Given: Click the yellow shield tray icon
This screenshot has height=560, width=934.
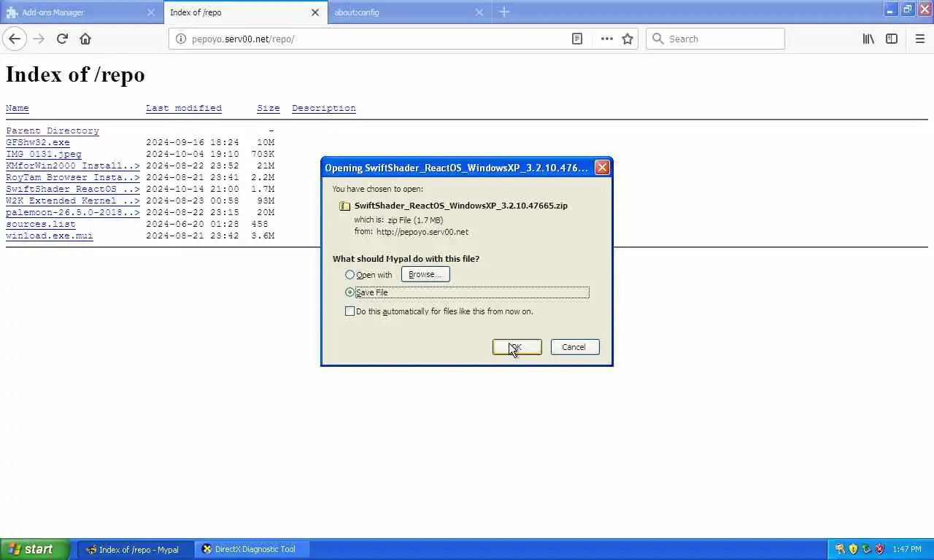Looking at the screenshot, I should point(853,549).
